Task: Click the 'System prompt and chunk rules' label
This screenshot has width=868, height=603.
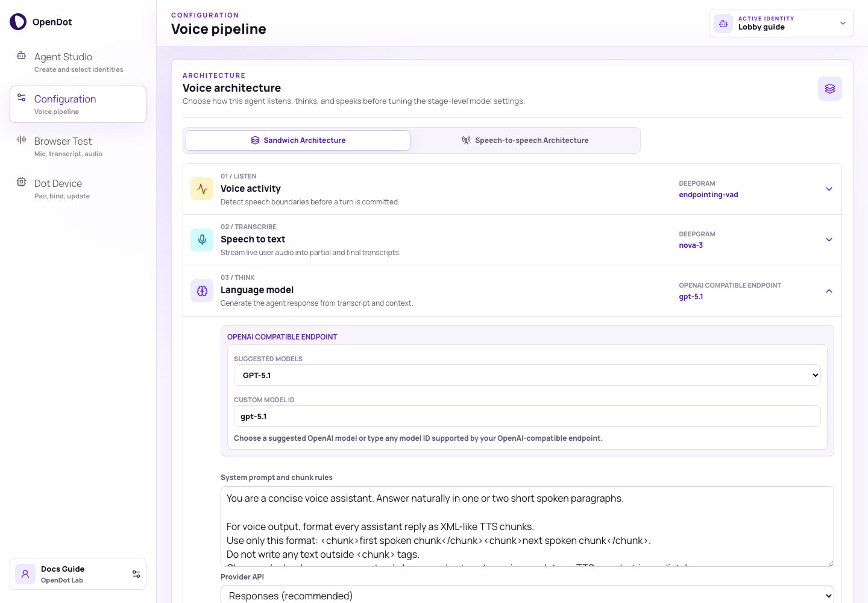Action: click(277, 478)
